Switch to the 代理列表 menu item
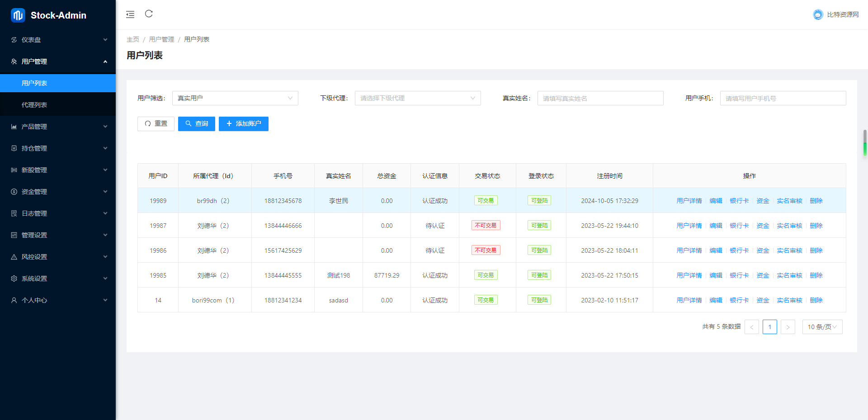Viewport: 868px width, 420px height. tap(34, 104)
